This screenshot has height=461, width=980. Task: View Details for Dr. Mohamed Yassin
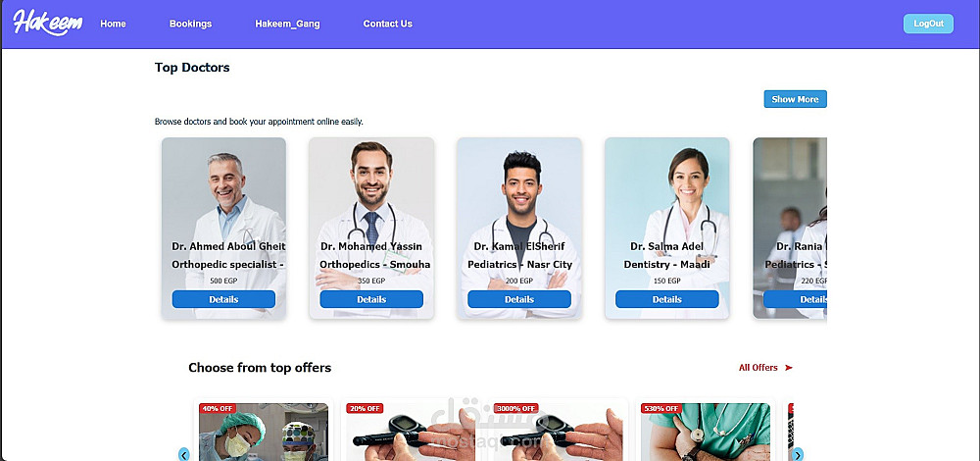371,299
